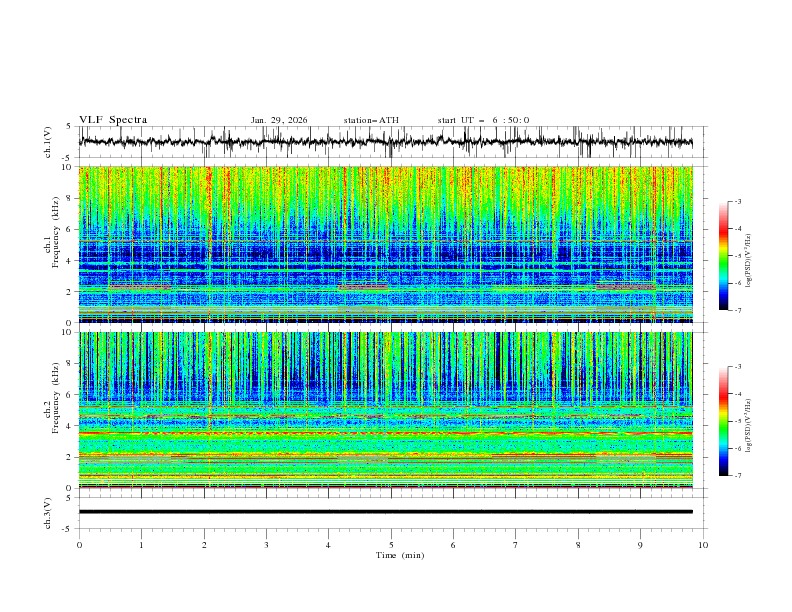Viewport: 792px width, 612px height.
Task: Click the 'ch.2 Frequency (kHz)' axis label
Action: 52,397
